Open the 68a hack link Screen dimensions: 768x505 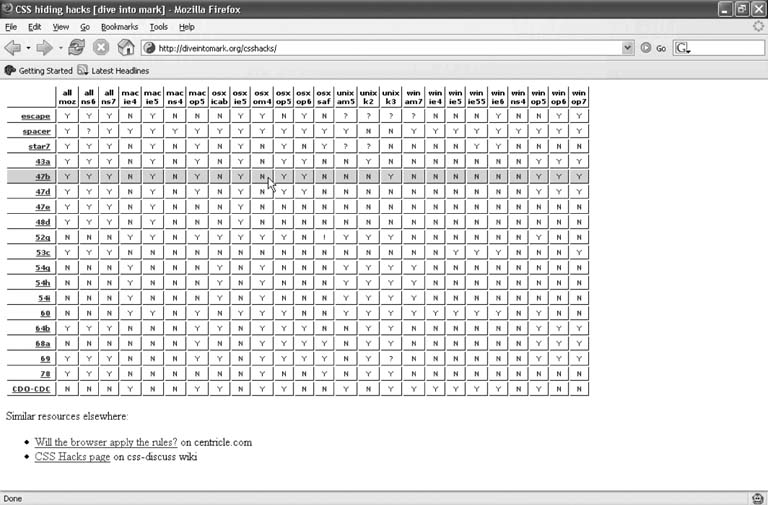coord(43,344)
